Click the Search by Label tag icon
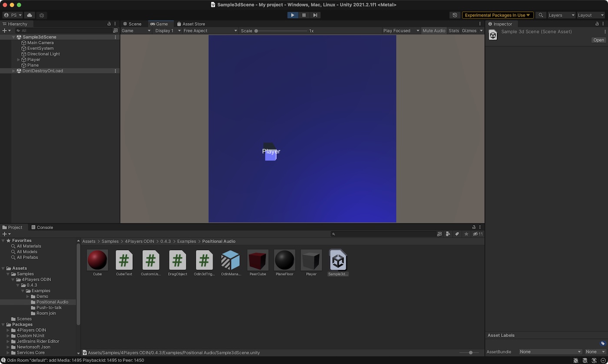 click(457, 234)
